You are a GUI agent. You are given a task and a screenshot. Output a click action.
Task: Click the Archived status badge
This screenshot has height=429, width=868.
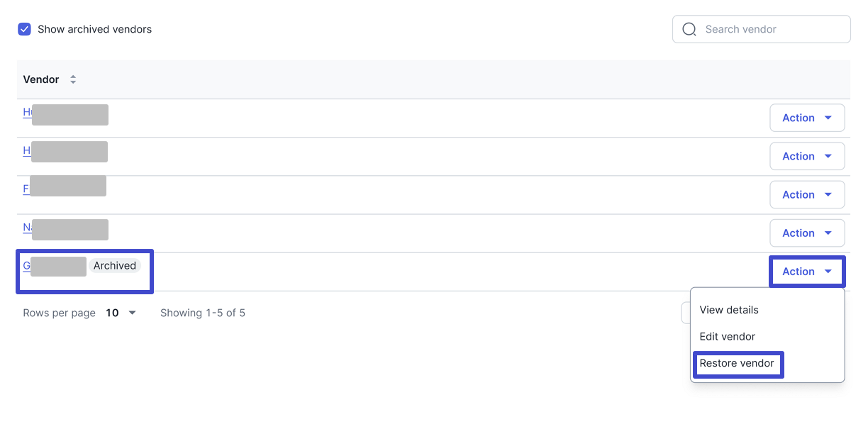pos(115,265)
